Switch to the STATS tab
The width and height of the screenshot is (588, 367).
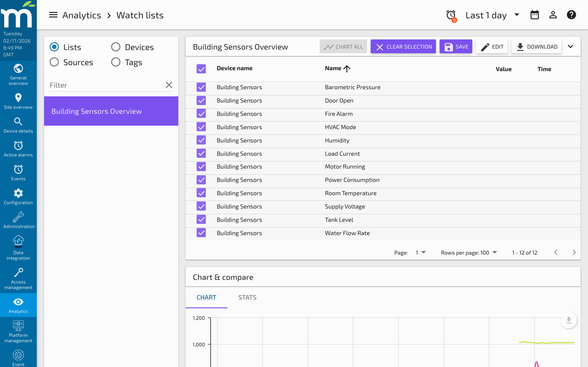[x=247, y=297]
